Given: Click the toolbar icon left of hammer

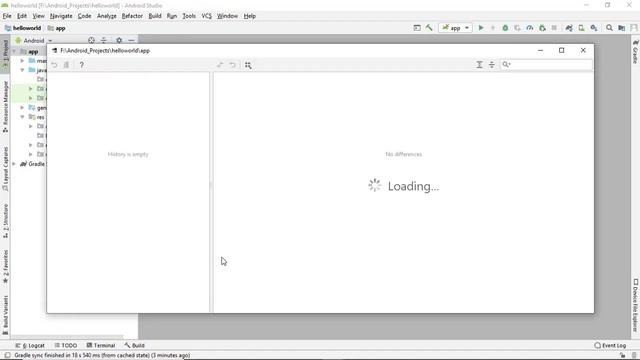Looking at the screenshot, I should pyautogui.click(x=417, y=28).
